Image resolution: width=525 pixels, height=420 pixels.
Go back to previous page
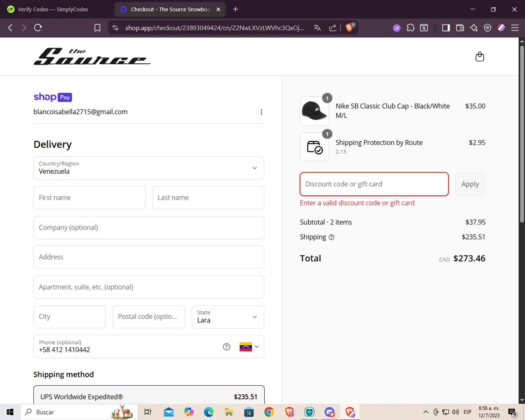pyautogui.click(x=10, y=28)
